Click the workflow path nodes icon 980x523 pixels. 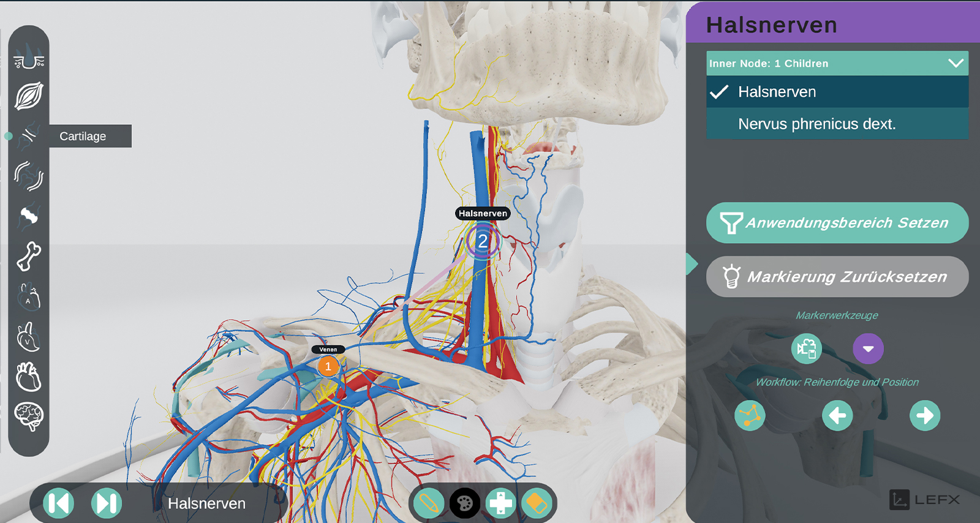[x=750, y=416]
